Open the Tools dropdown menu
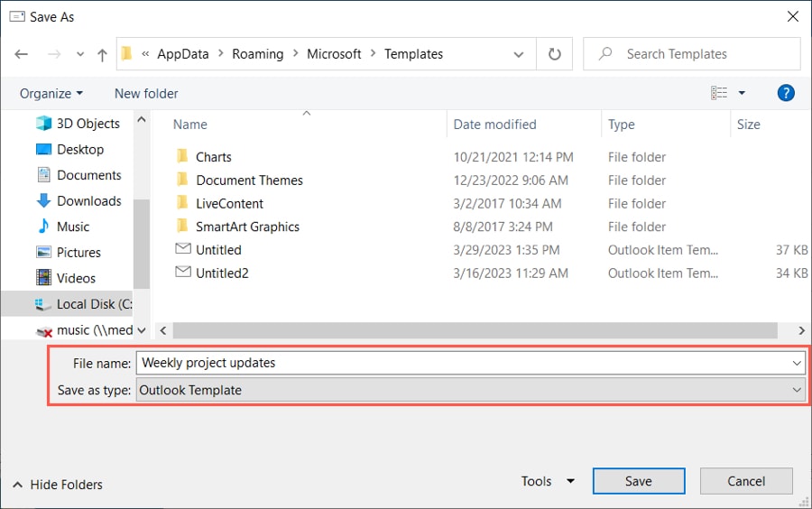The width and height of the screenshot is (812, 509). [548, 482]
